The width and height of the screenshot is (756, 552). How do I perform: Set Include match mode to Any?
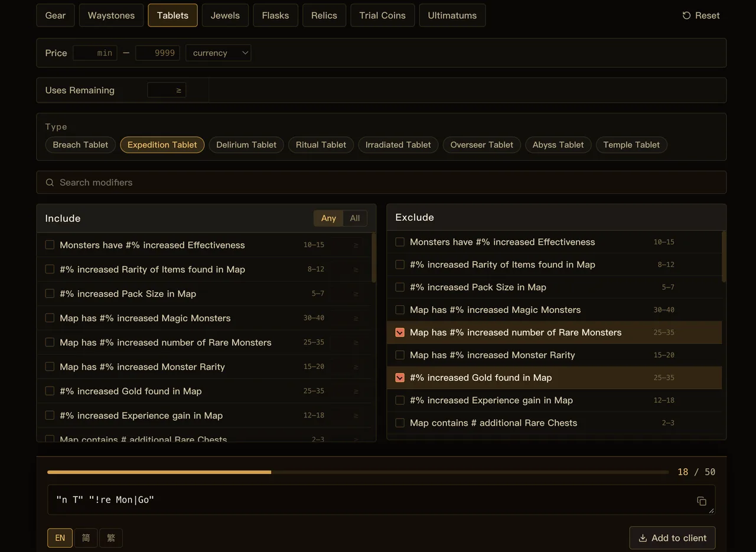coord(328,218)
